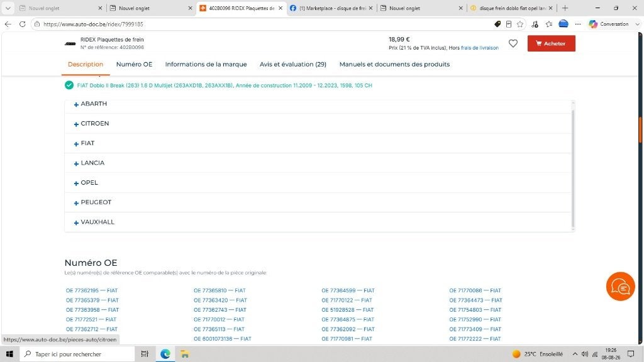644x362 pixels.
Task: Click the browser back arrow
Action: click(8, 25)
